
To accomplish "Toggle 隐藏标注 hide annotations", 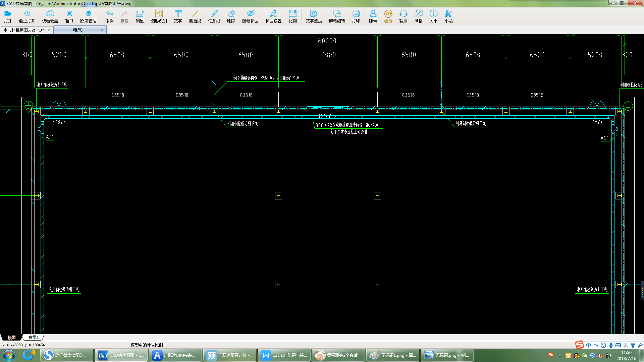I will coord(250,16).
